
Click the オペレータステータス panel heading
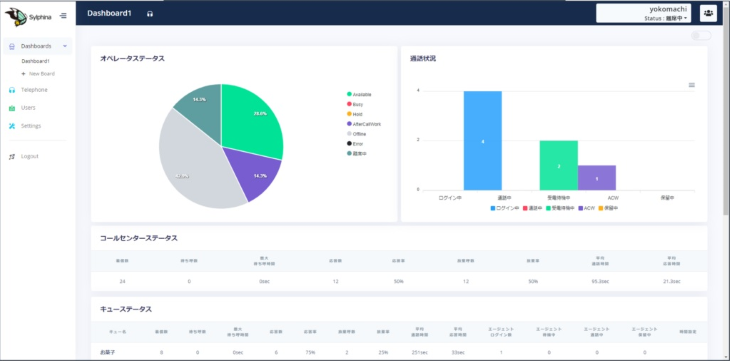[132, 59]
